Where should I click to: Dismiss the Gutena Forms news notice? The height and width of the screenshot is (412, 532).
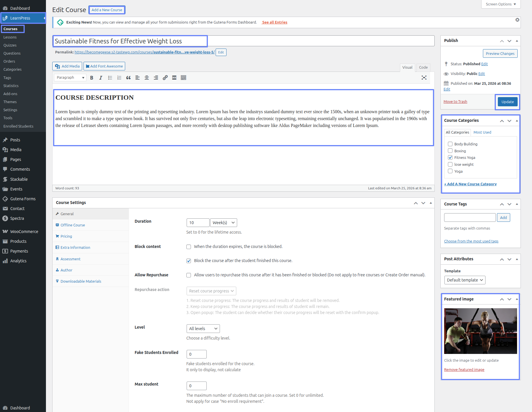[517, 20]
